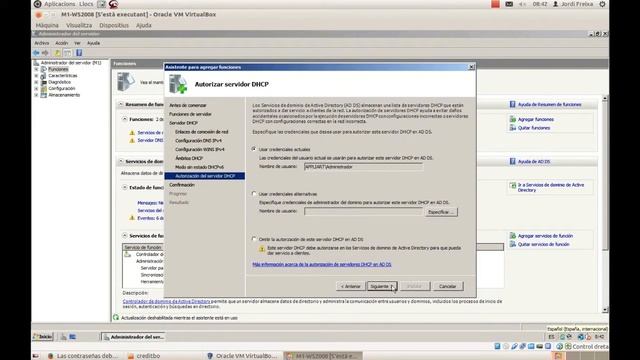640x360 pixels.
Task: Click the show/hide console tree toolbar icon
Action: (x=68, y=53)
